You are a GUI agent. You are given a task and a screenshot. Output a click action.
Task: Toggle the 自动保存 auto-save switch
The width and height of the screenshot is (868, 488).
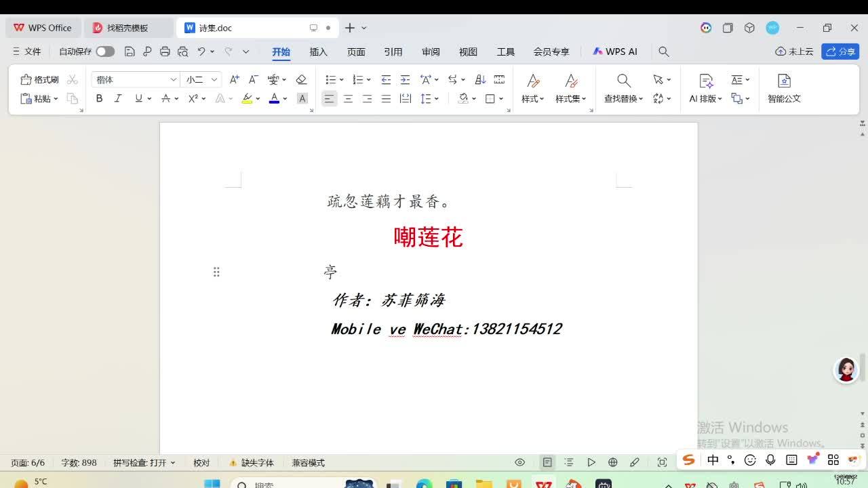point(104,52)
